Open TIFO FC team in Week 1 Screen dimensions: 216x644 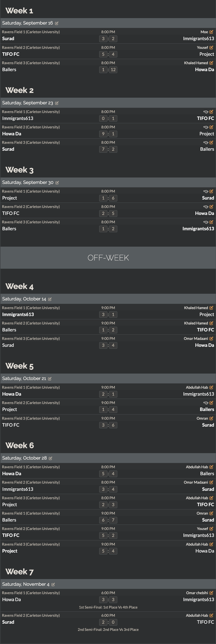pos(11,54)
